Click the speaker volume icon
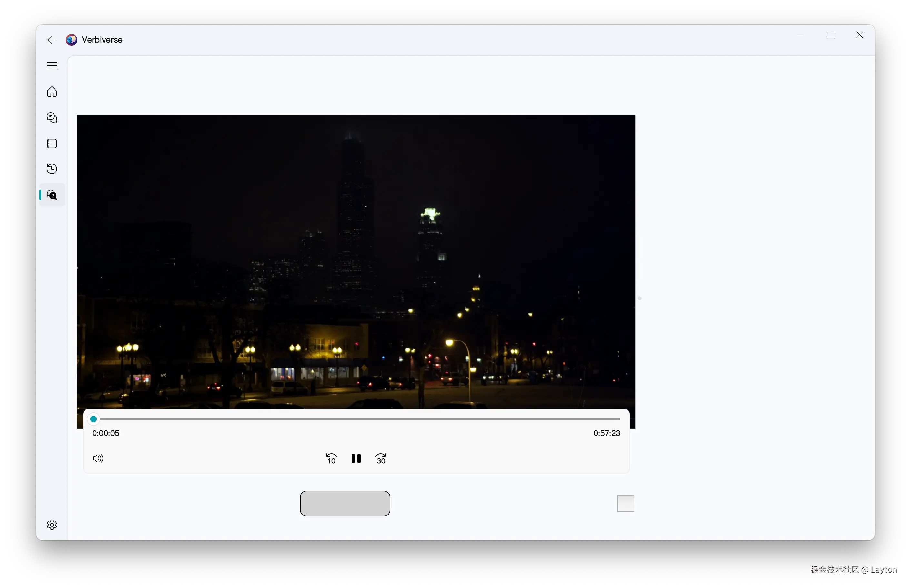Image resolution: width=911 pixels, height=588 pixels. pyautogui.click(x=98, y=458)
